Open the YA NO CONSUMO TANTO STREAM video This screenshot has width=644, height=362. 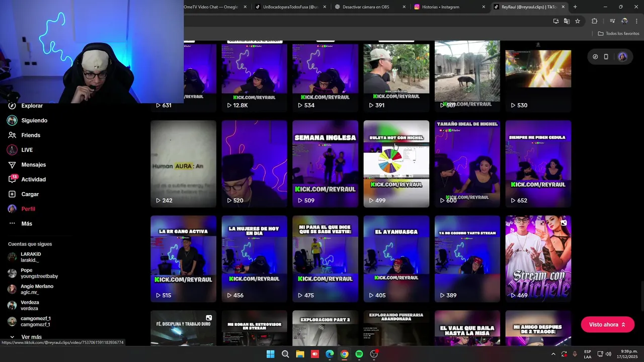coord(467,259)
